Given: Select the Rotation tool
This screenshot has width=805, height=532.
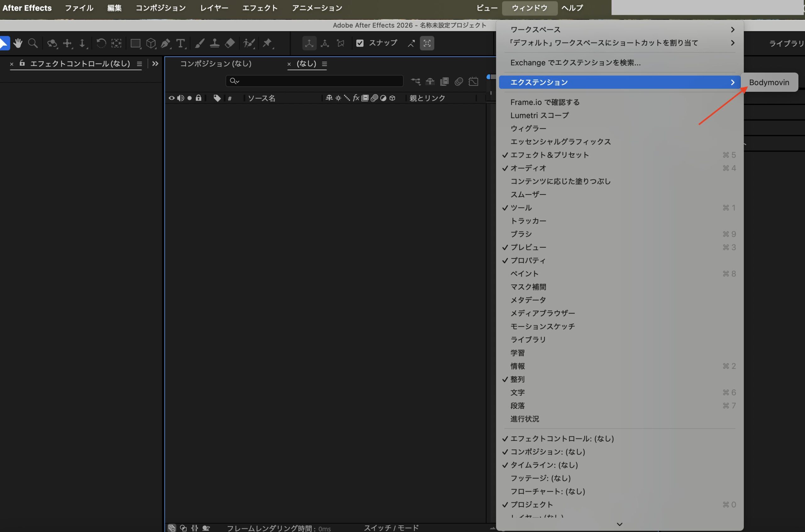Looking at the screenshot, I should 101,43.
